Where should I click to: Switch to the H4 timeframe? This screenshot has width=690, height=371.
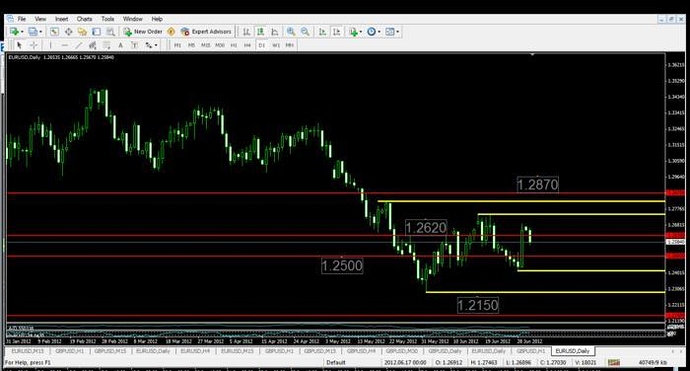248,45
